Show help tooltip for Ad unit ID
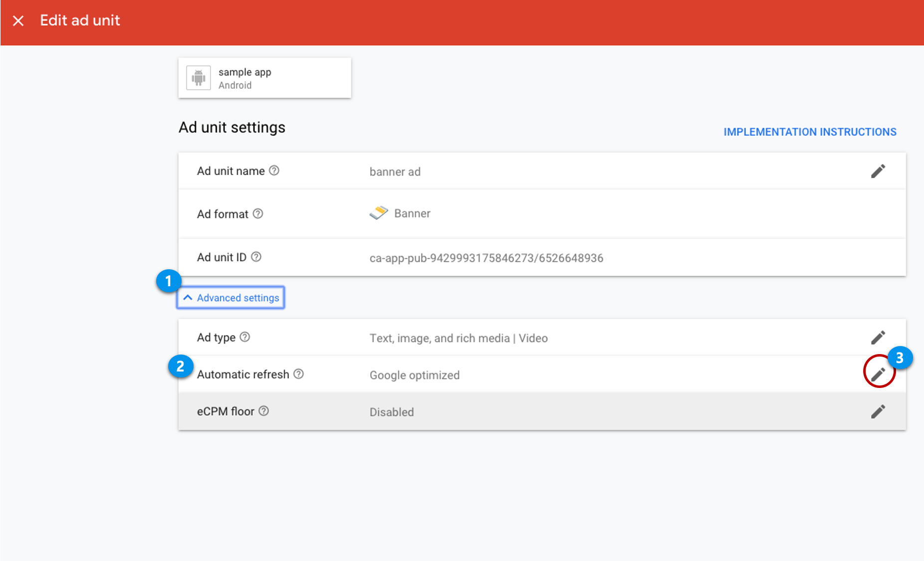The height and width of the screenshot is (561, 924). coord(256,257)
